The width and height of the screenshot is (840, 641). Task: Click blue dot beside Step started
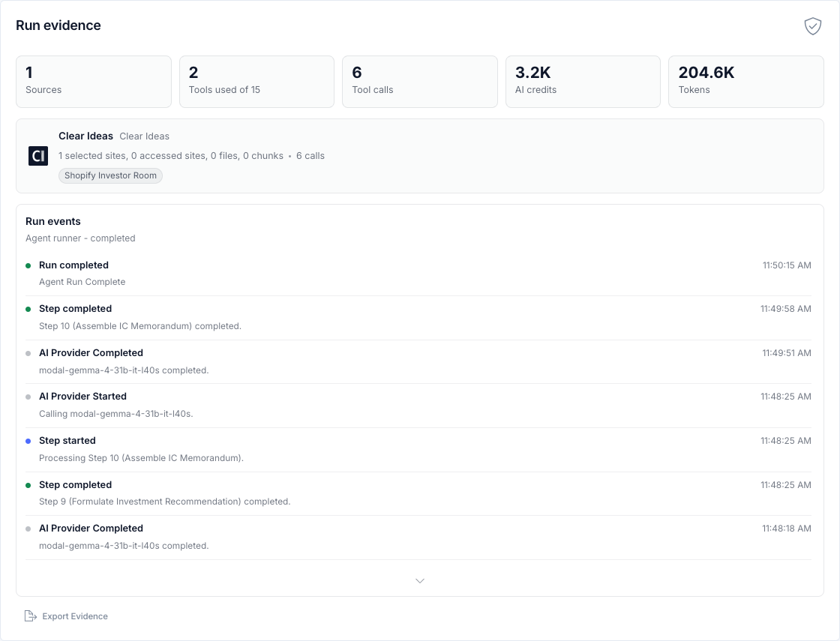[x=28, y=442]
